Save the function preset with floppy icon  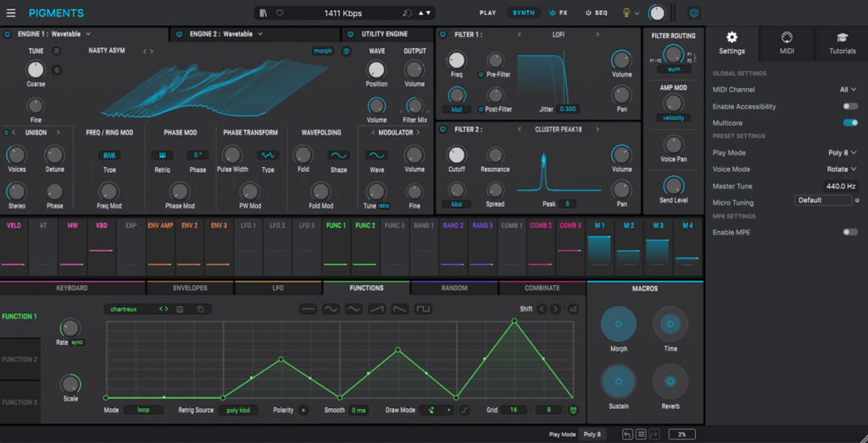click(180, 309)
